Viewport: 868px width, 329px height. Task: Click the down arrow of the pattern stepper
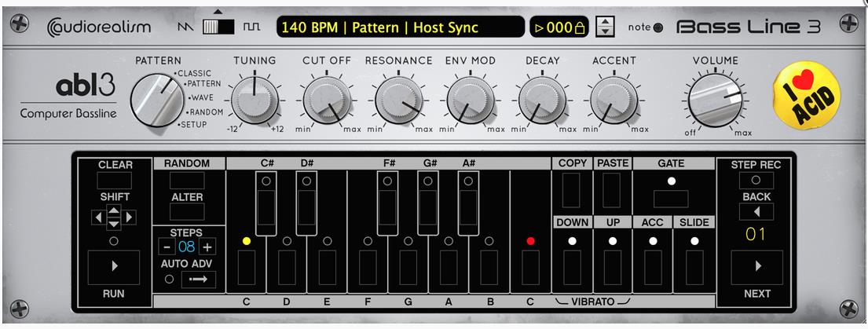(605, 31)
